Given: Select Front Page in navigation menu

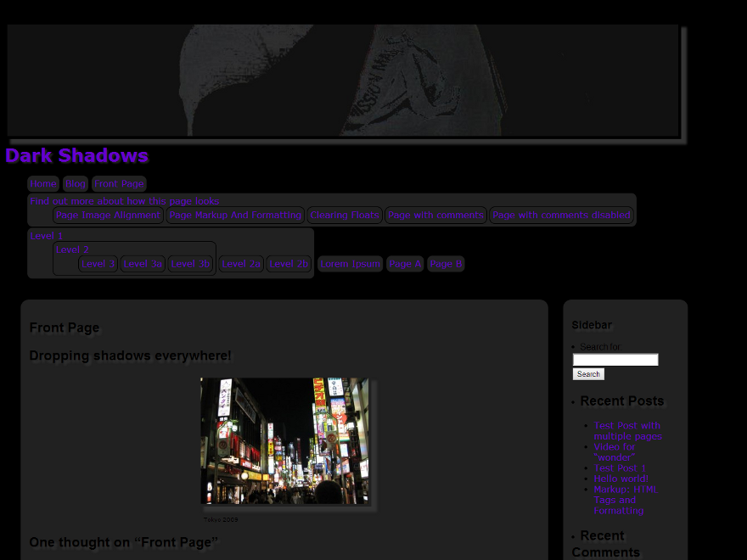Looking at the screenshot, I should [x=119, y=184].
